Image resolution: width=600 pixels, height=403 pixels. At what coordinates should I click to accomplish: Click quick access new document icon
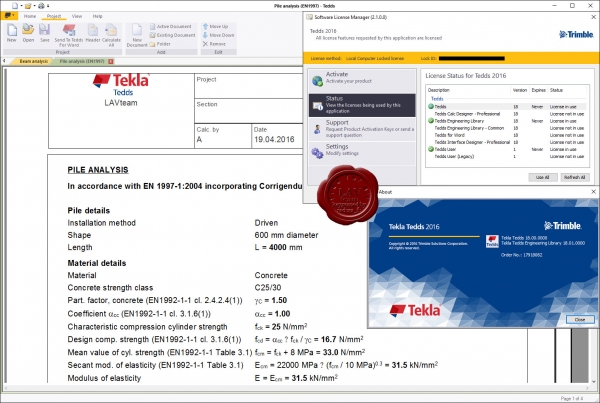pos(15,6)
